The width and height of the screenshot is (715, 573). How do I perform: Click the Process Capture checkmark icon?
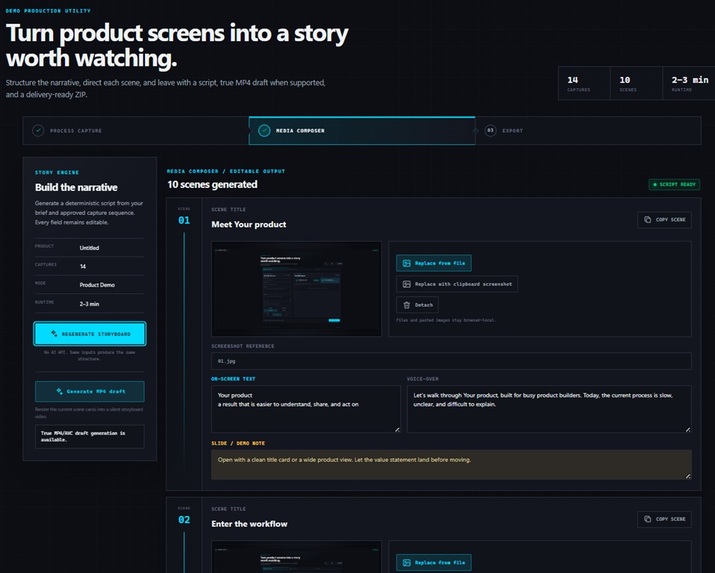click(x=38, y=131)
